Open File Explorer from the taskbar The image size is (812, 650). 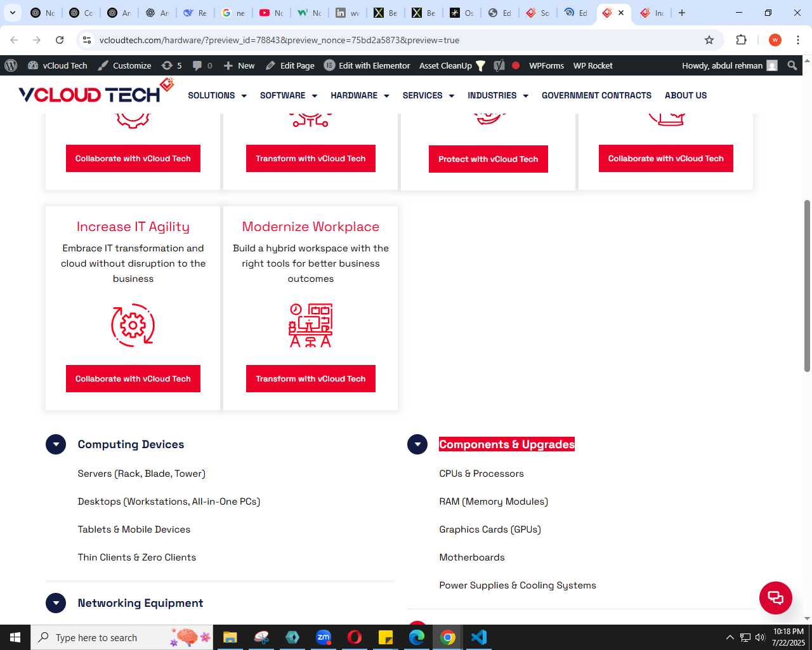(230, 637)
